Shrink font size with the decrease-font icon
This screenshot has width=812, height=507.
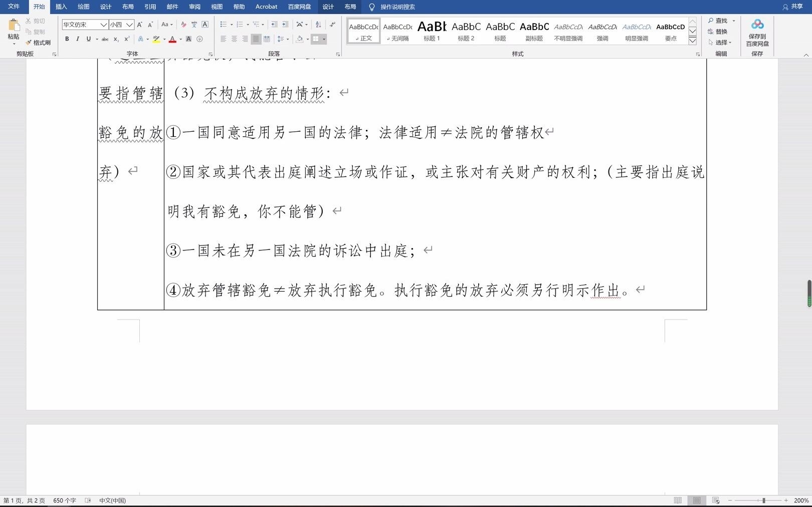pos(150,25)
